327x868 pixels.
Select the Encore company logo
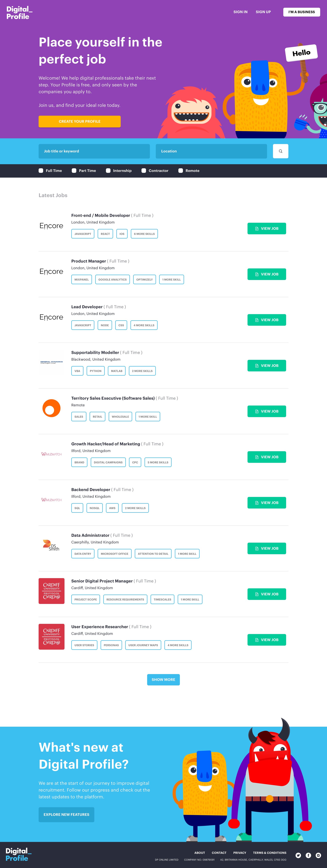(51, 226)
